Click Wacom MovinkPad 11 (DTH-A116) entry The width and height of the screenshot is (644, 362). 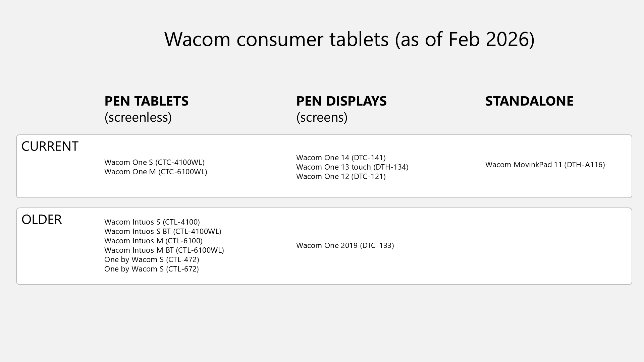click(x=545, y=165)
